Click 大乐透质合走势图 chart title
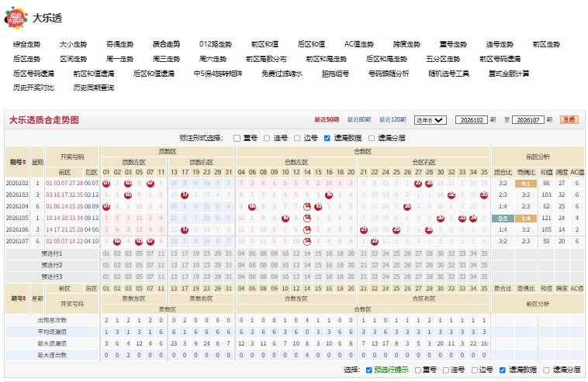 pyautogui.click(x=44, y=120)
